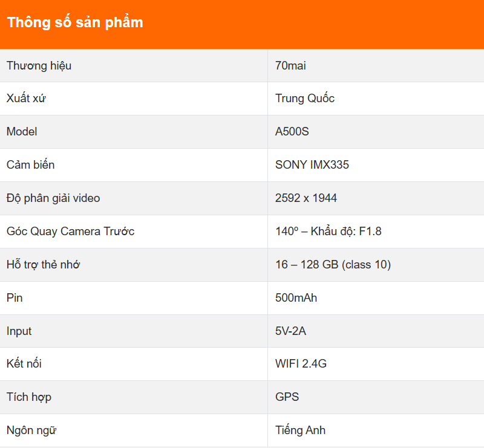Click the "Hỗ trợ thẻ nhớ" label

(44, 265)
